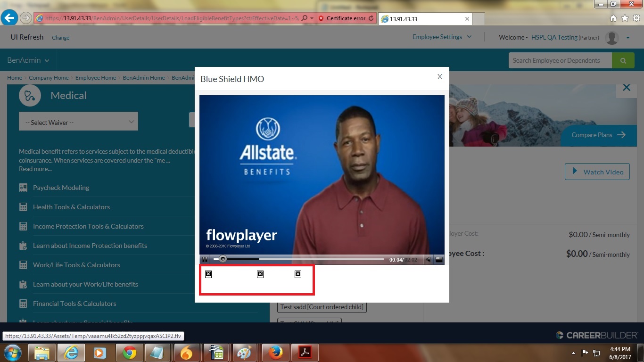644x362 pixels.
Task: Open user profile dropdown arrow
Action: click(x=627, y=37)
